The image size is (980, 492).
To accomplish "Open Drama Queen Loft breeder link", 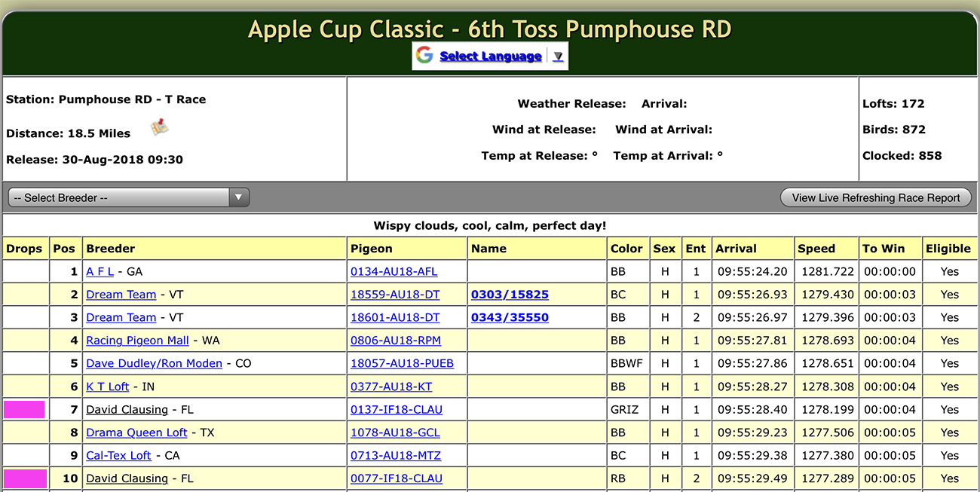I will tap(136, 432).
